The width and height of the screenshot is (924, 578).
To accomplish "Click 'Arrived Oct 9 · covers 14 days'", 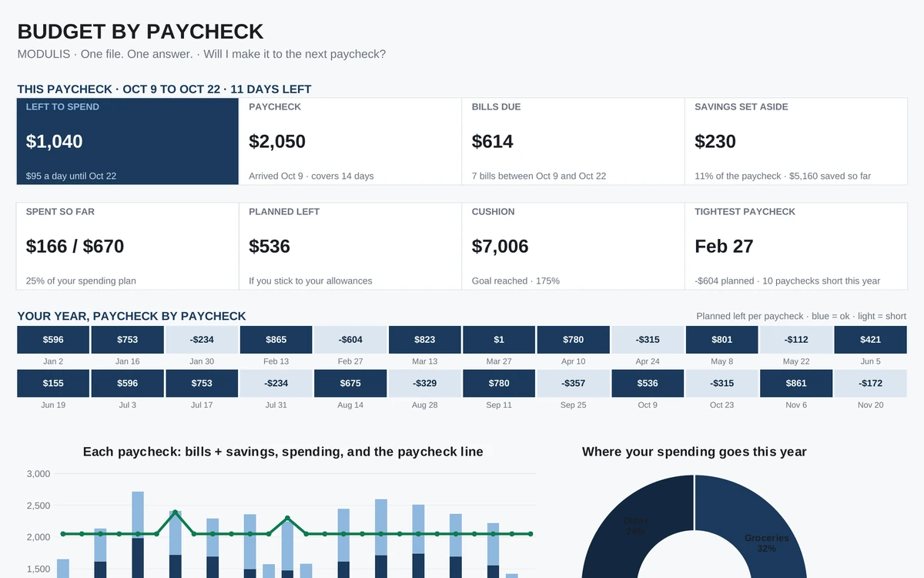I will tap(311, 176).
